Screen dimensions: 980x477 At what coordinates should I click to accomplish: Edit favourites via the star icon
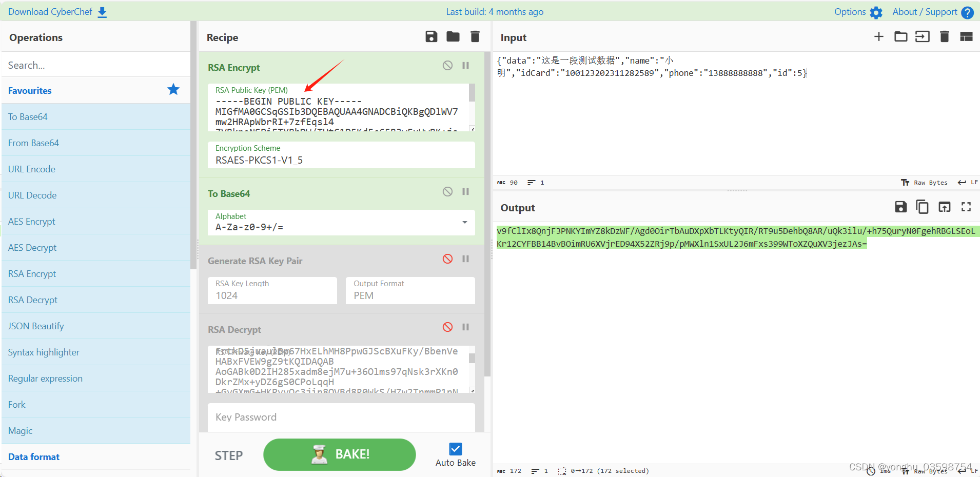click(173, 89)
